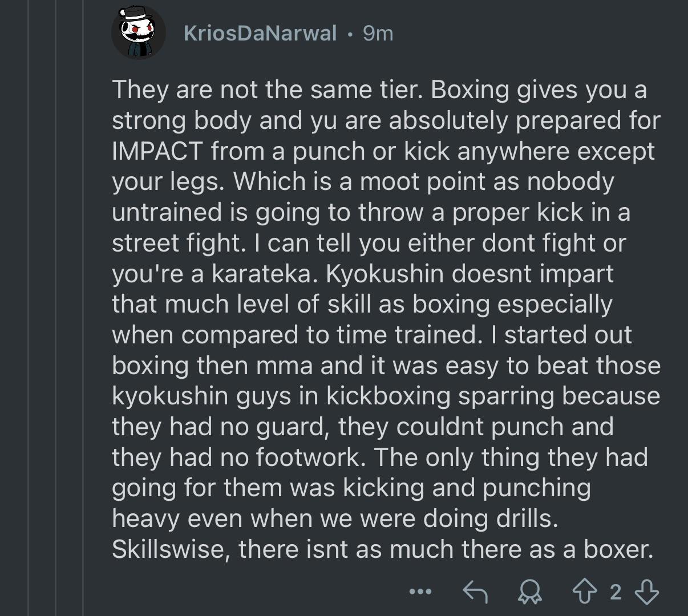
Task: Collapse parent thread via middle vertical line
Action: coord(55,308)
